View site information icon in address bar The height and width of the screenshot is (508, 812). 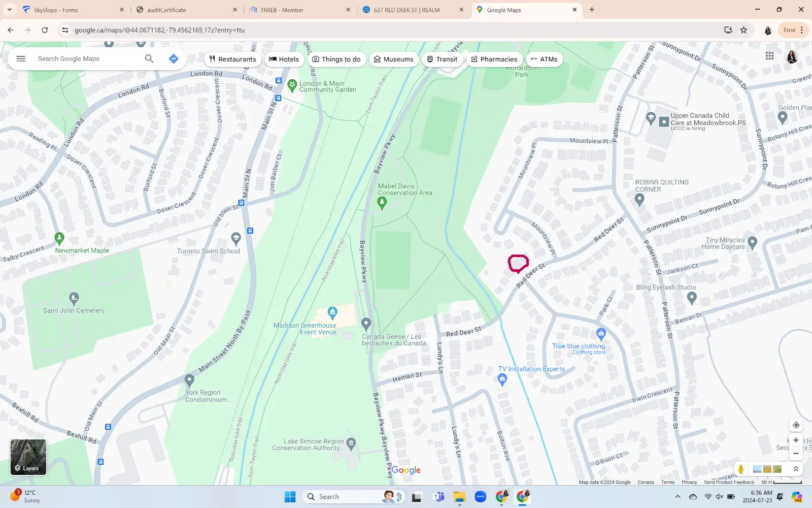[x=65, y=30]
